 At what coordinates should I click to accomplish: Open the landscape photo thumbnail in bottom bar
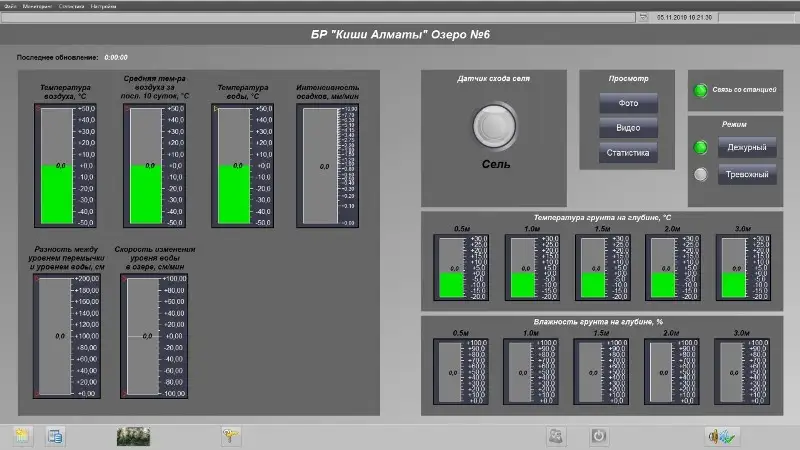[134, 435]
